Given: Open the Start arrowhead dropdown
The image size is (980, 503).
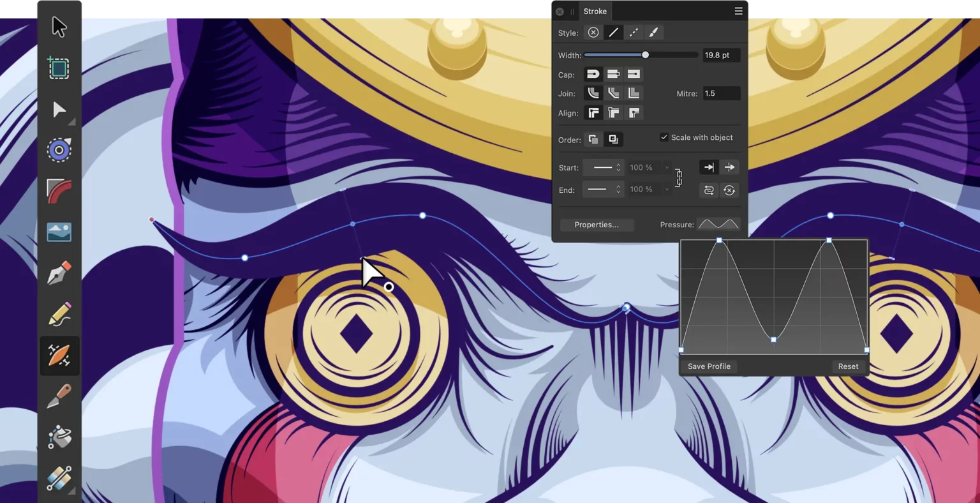Looking at the screenshot, I should click(604, 168).
